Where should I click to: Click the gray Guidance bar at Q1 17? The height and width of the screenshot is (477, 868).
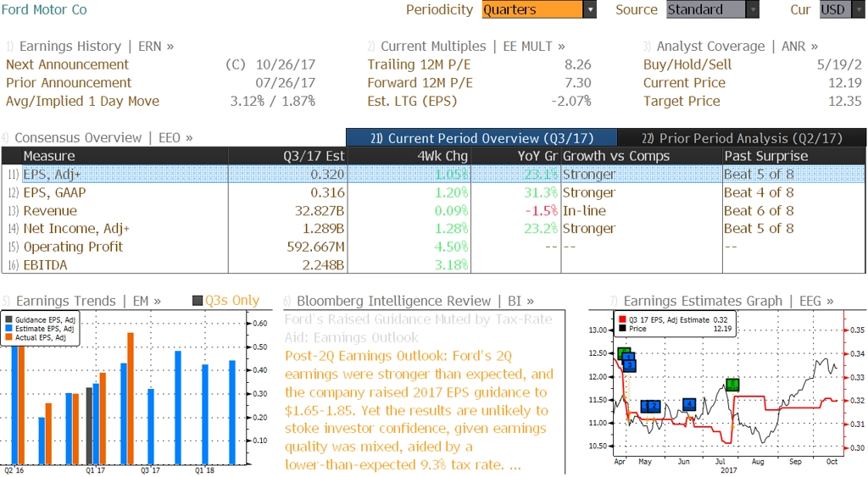(x=90, y=425)
